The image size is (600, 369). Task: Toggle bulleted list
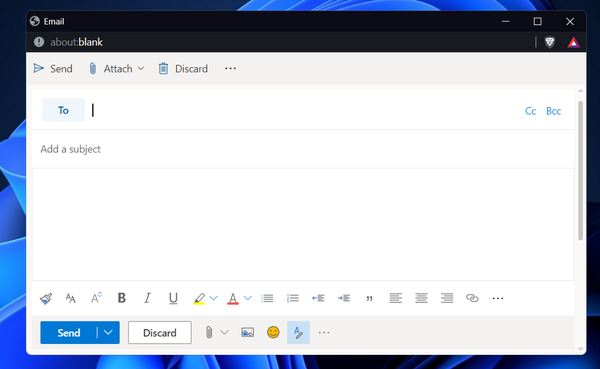[x=267, y=298]
